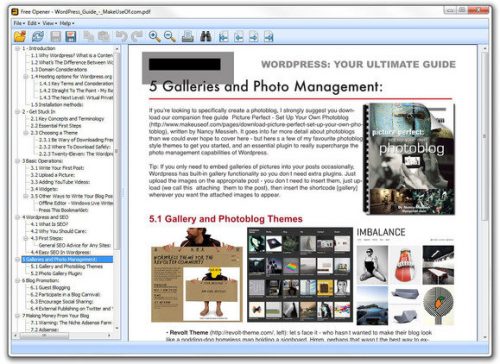Viewport: 500px width, 364px height.
Task: Click the Redo arrow icon
Action: coord(137,36)
